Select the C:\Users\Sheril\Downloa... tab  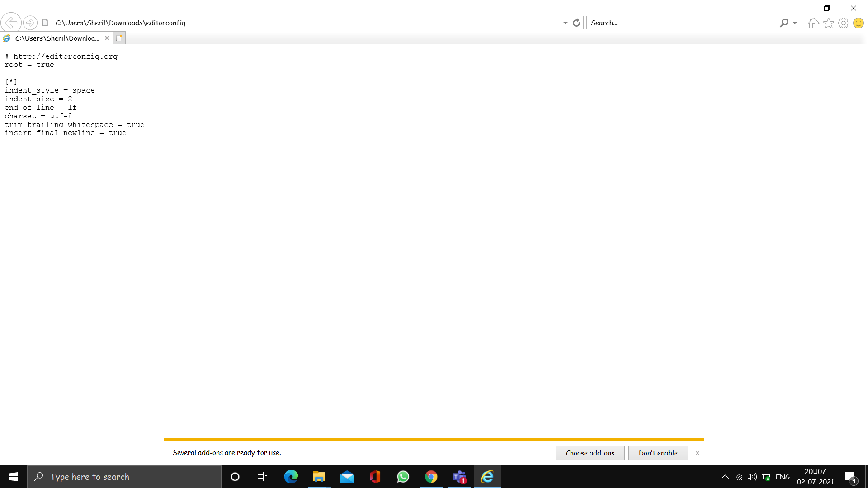pos(57,38)
